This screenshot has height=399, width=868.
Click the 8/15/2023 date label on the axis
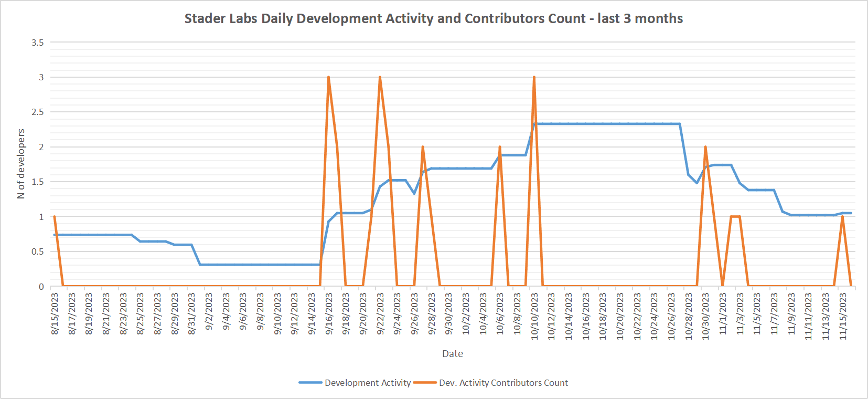[55, 313]
